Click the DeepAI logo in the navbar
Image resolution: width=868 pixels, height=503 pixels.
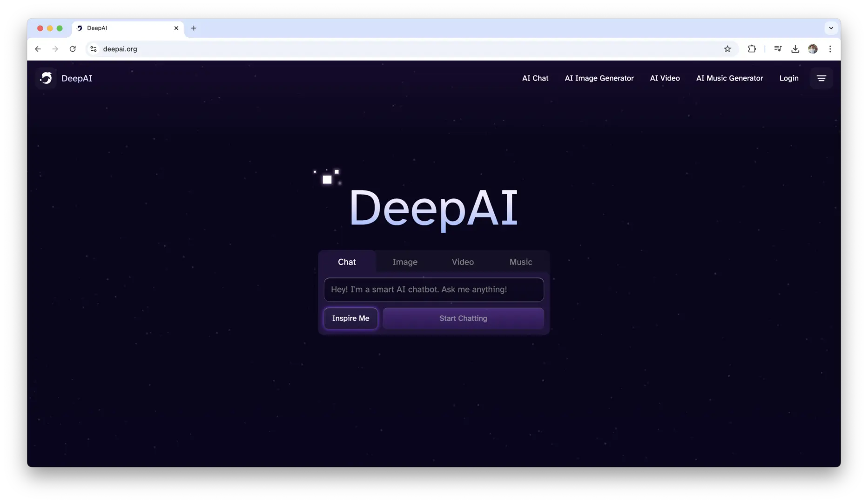click(x=65, y=78)
